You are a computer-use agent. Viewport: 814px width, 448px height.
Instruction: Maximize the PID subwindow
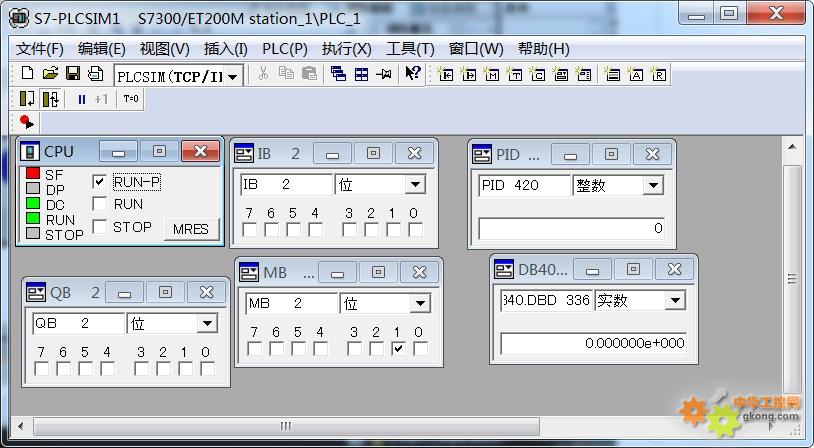611,154
